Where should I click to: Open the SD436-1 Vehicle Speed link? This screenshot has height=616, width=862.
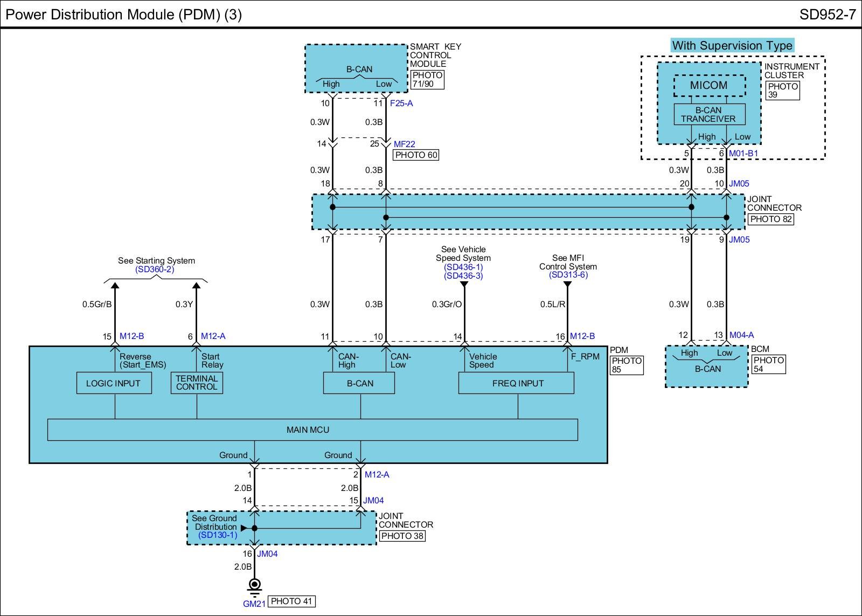[x=463, y=267]
